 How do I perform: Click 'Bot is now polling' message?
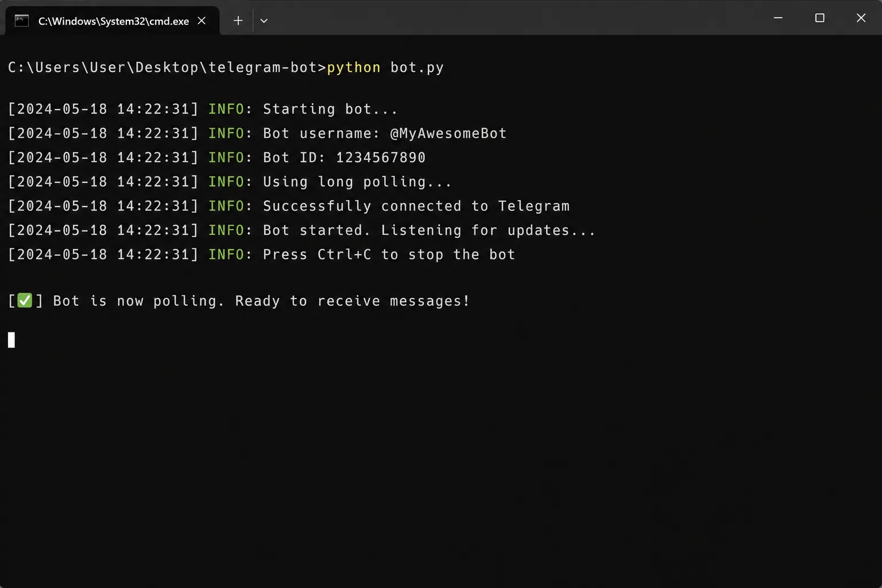pos(261,301)
